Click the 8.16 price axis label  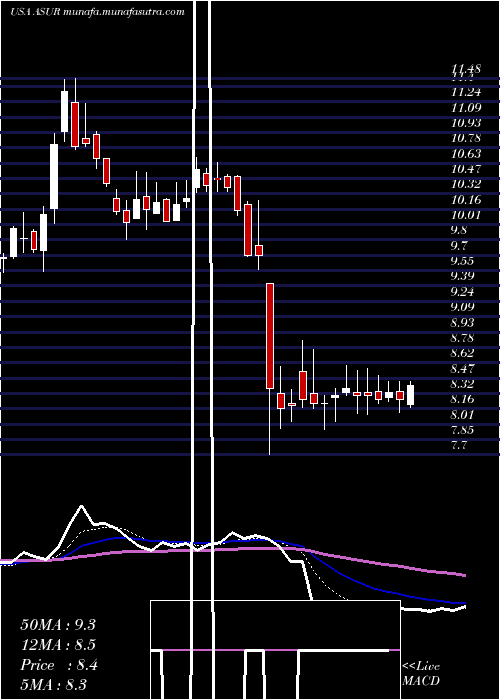(462, 399)
